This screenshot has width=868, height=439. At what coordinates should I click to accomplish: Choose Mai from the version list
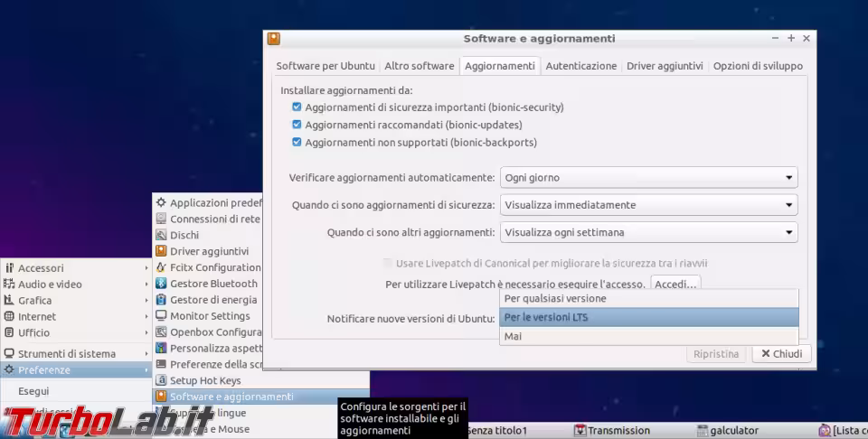[x=649, y=336]
